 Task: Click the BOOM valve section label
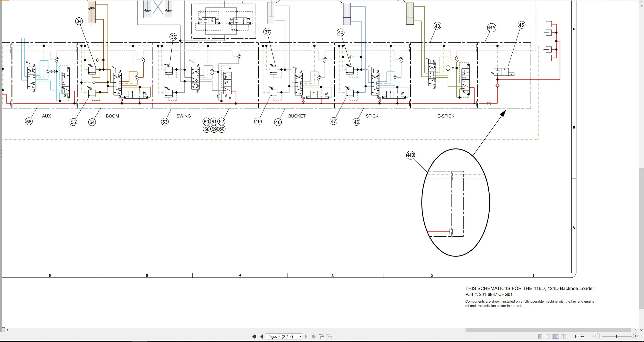(x=112, y=116)
